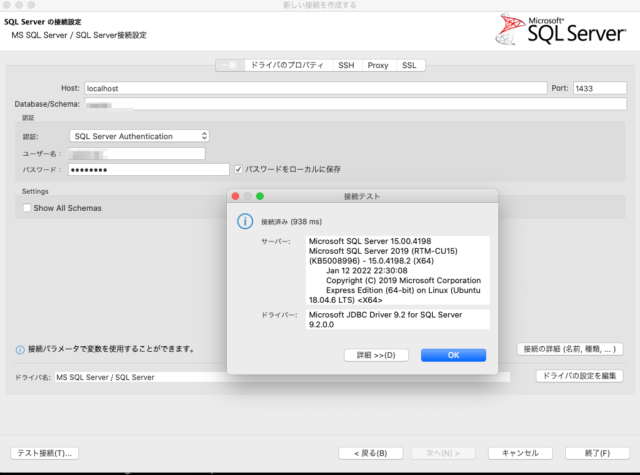Switch to the ドライバのプロパティ tab
This screenshot has height=475, width=640.
(287, 65)
